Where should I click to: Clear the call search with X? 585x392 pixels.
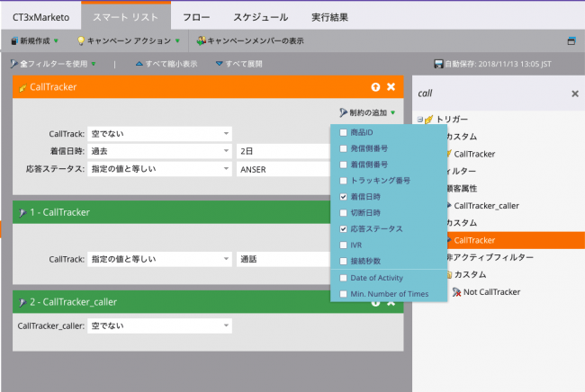click(x=575, y=94)
